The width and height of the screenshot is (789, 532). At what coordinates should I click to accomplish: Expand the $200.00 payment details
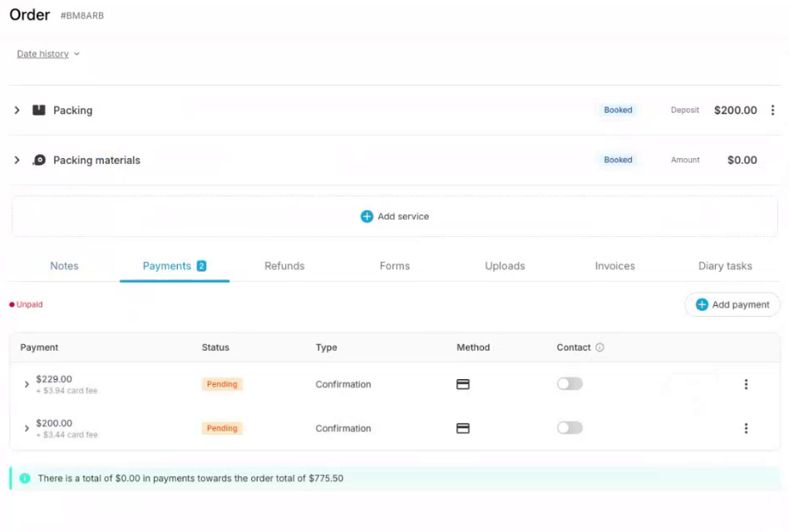27,428
